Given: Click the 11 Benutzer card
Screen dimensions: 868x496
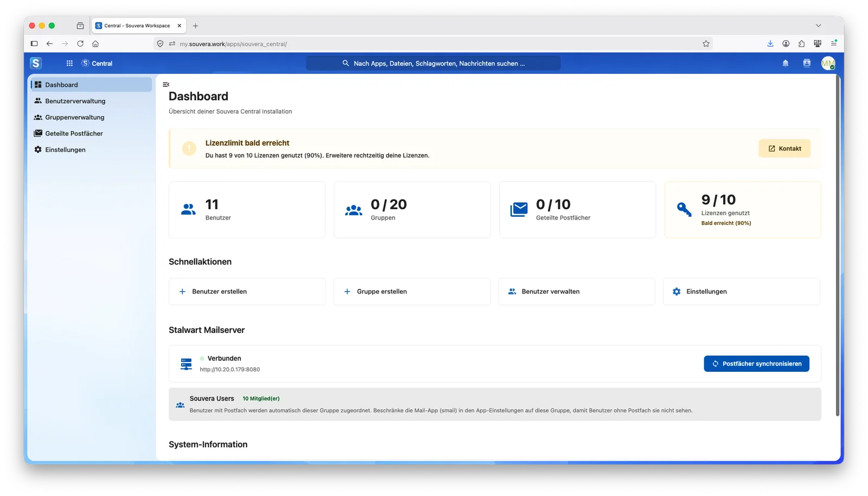Looking at the screenshot, I should coord(247,210).
